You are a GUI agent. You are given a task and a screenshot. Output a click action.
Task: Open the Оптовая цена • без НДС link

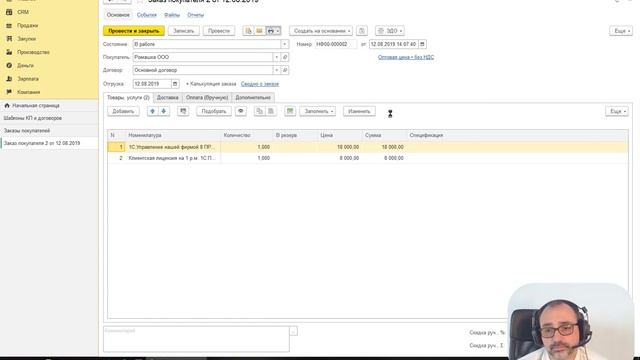tap(406, 57)
